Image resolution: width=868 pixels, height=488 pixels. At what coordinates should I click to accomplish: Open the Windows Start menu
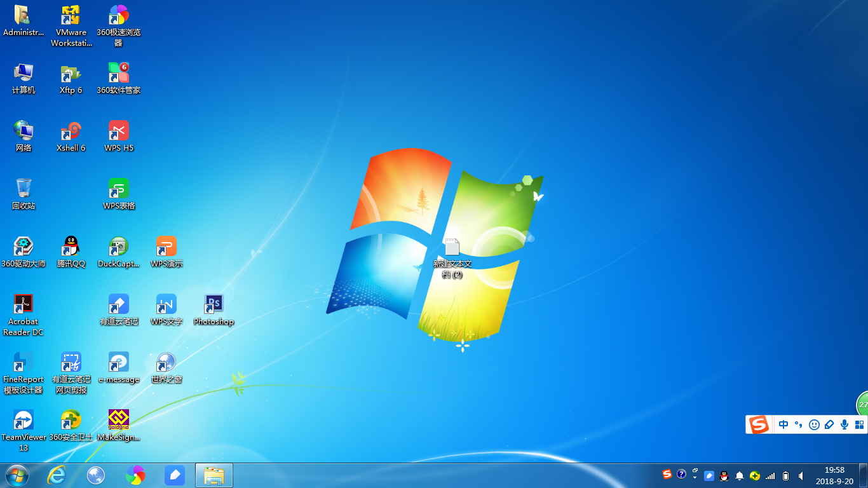click(17, 475)
